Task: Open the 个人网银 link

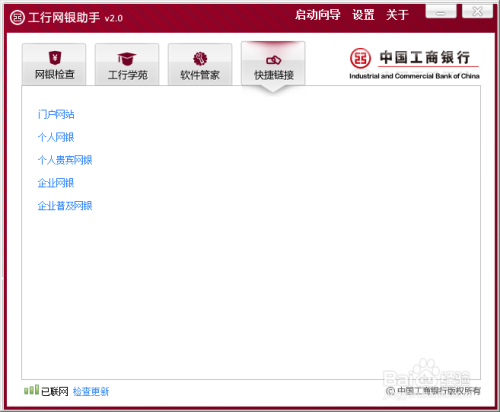Action: click(56, 137)
